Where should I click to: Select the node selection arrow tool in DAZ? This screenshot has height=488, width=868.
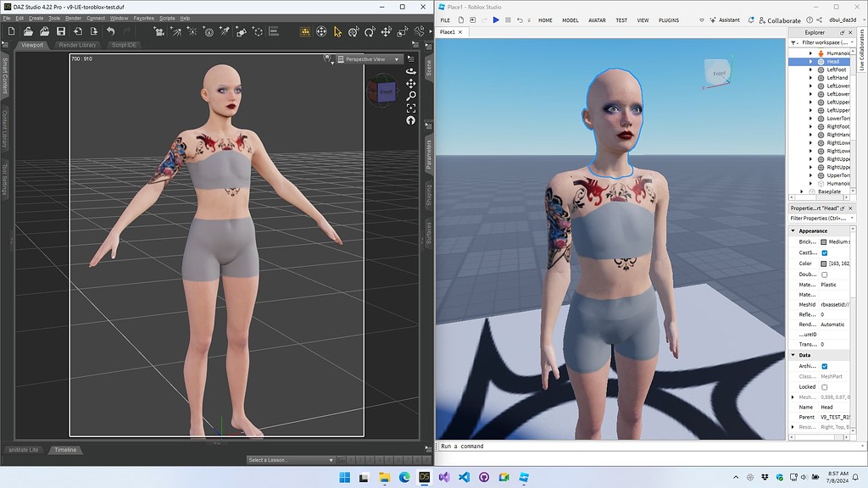[x=337, y=31]
